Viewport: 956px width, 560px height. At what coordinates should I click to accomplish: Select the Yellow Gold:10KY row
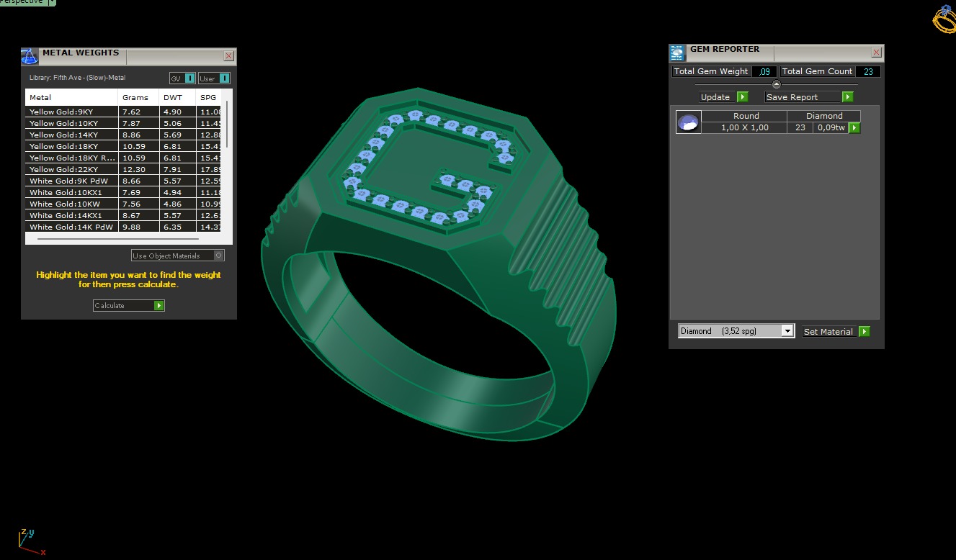123,123
